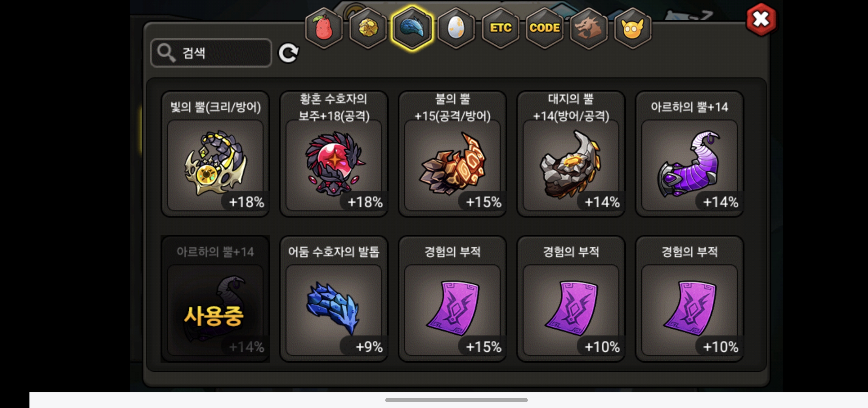Open the spotted egg category tab
This screenshot has height=408, width=868.
[x=456, y=28]
